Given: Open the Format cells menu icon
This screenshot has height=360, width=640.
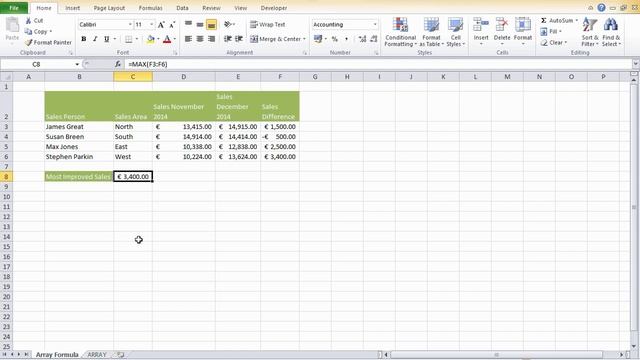Looking at the screenshot, I should click(522, 25).
